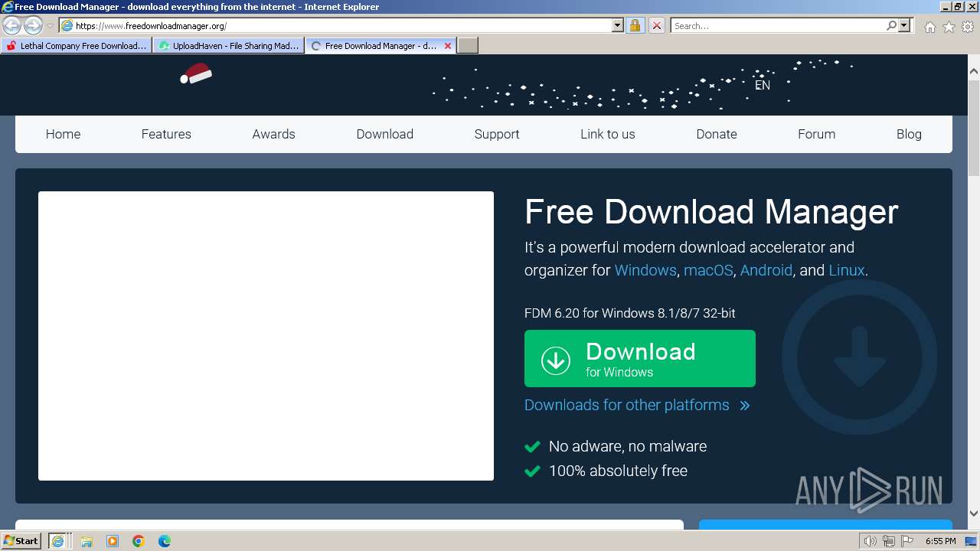Follow the Windows platform link
The height and width of the screenshot is (551, 980).
[x=645, y=270]
